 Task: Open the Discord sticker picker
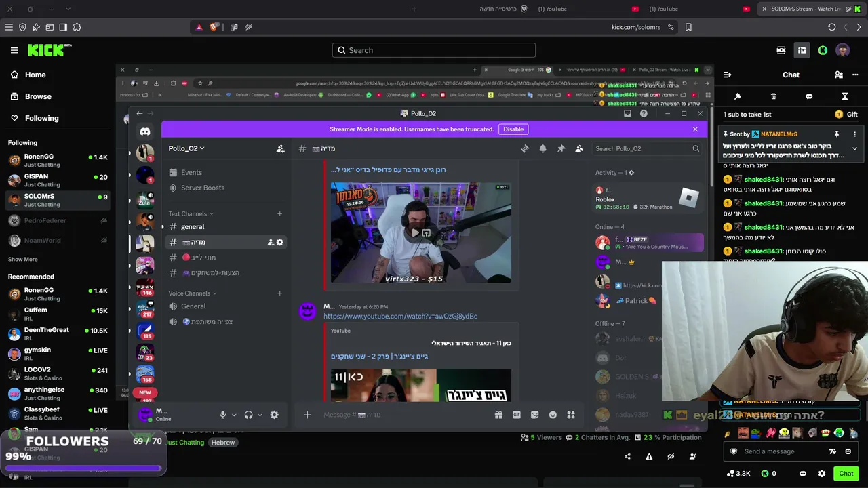pyautogui.click(x=534, y=415)
